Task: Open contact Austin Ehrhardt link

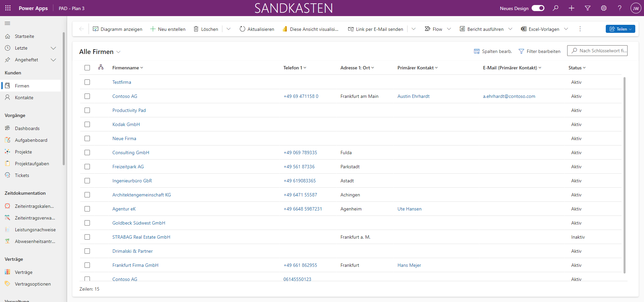Action: click(413, 96)
